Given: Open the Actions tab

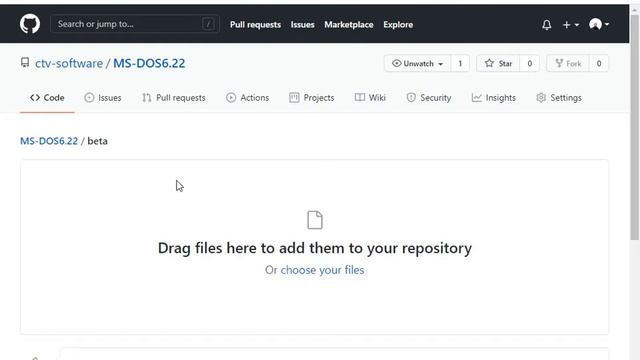Looking at the screenshot, I should 247,98.
